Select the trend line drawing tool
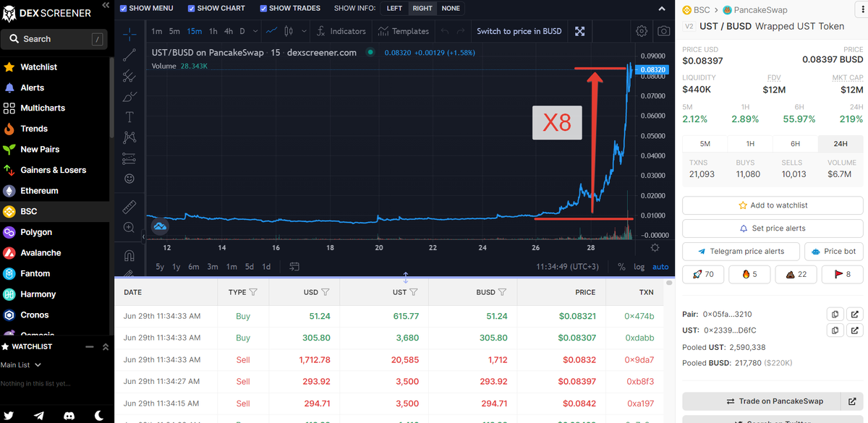This screenshot has width=868, height=423. (129, 55)
